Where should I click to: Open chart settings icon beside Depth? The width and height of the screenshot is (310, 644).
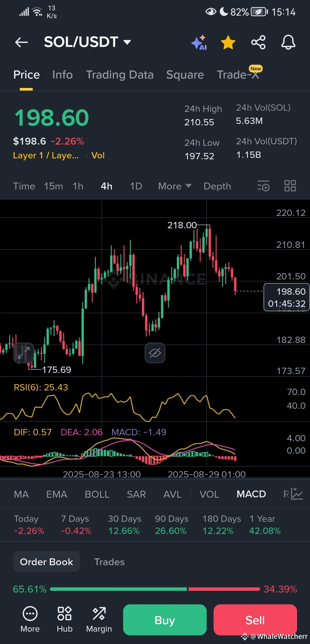[x=263, y=186]
